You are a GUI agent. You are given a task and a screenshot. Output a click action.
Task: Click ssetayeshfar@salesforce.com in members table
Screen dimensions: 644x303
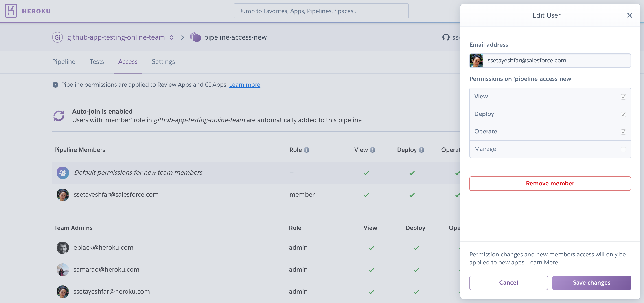pos(116,195)
